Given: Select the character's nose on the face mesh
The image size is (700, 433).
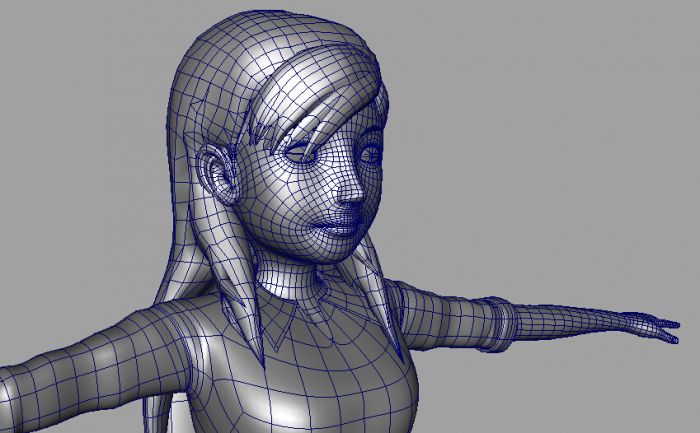Looking at the screenshot, I should pyautogui.click(x=352, y=187).
